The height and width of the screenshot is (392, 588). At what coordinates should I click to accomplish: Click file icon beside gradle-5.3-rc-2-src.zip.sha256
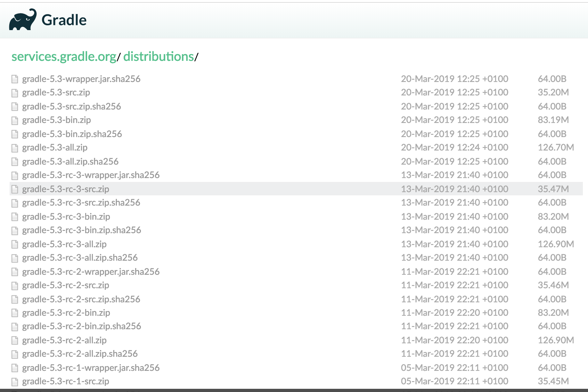click(x=15, y=299)
